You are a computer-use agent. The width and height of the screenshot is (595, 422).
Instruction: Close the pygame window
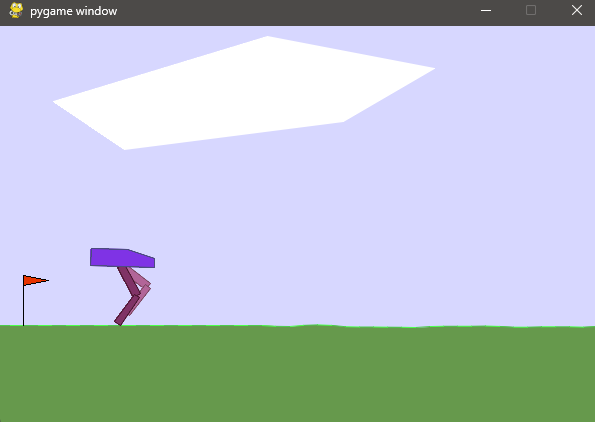pos(577,11)
